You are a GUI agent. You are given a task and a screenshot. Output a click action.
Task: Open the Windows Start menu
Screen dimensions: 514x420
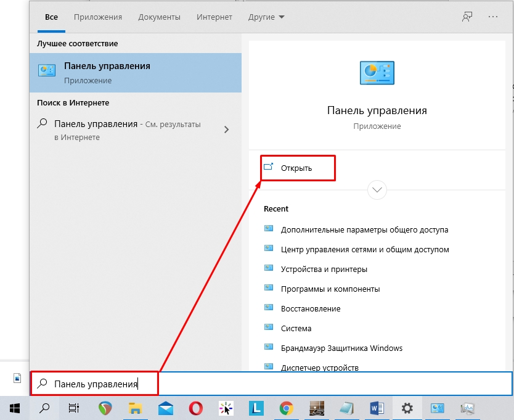pyautogui.click(x=15, y=408)
